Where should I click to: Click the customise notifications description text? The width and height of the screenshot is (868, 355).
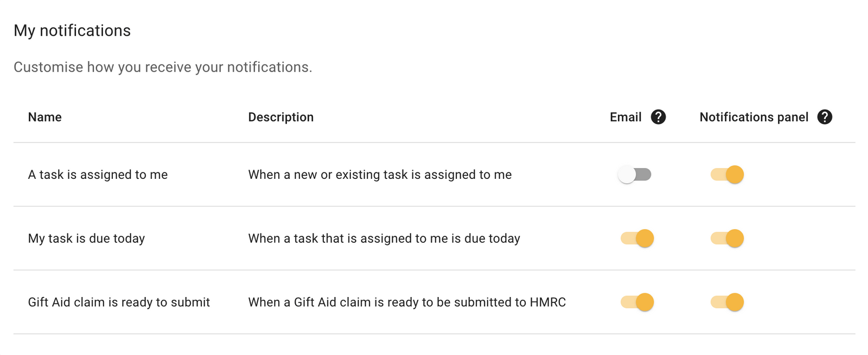163,67
